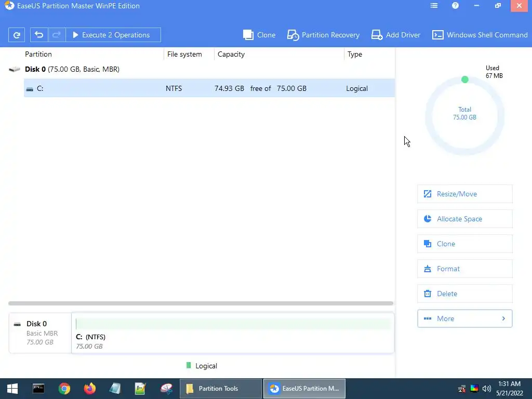This screenshot has width=532, height=399.
Task: Click the Type column header
Action: coord(354,54)
